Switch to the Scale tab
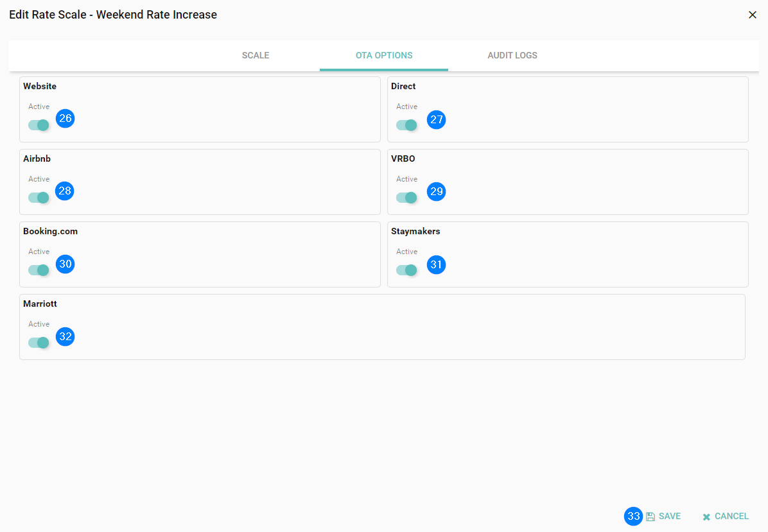Screen dimensions: 768x532 256,55
